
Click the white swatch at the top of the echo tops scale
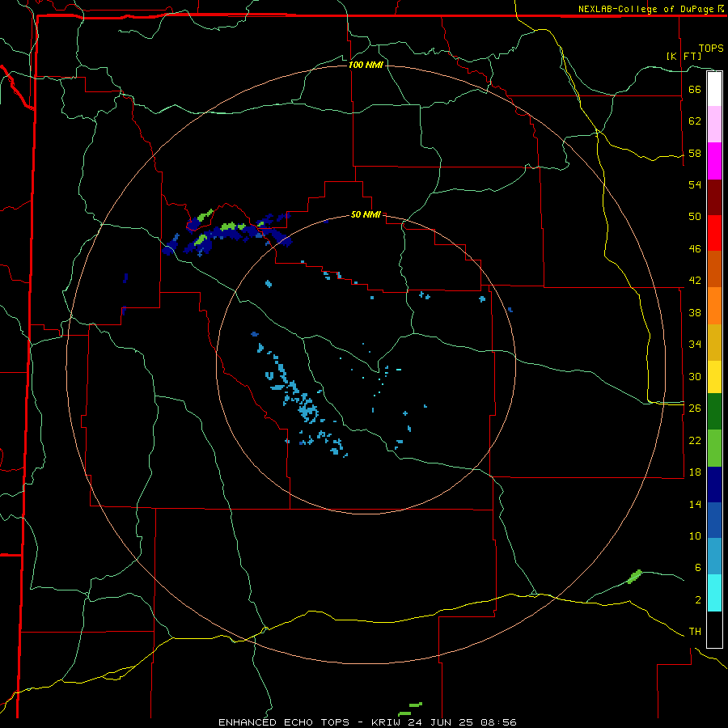pyautogui.click(x=714, y=89)
